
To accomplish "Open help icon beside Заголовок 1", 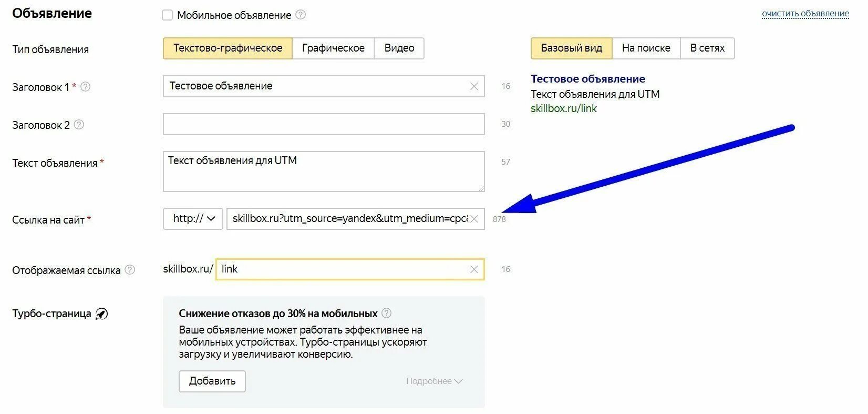I will point(85,87).
